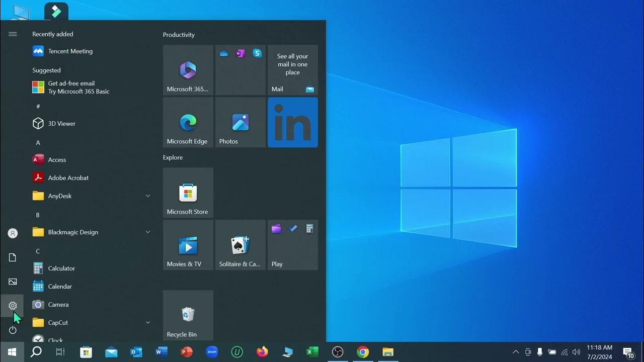The width and height of the screenshot is (644, 362).
Task: Click the Explore group header
Action: [x=173, y=157]
